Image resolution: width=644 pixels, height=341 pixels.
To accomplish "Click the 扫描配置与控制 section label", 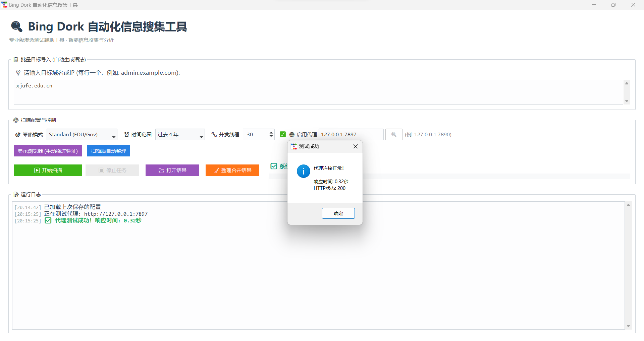I will [x=38, y=120].
